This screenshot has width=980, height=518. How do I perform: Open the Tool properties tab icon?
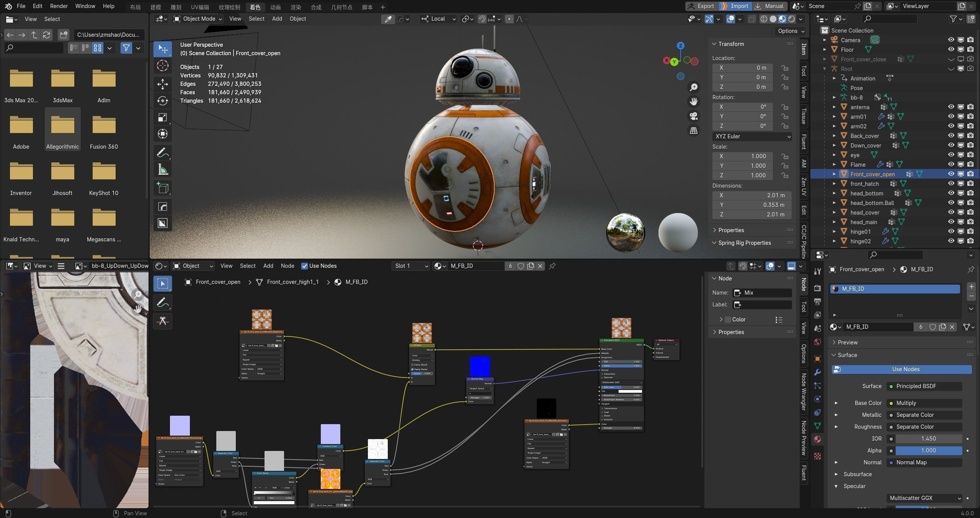817,272
